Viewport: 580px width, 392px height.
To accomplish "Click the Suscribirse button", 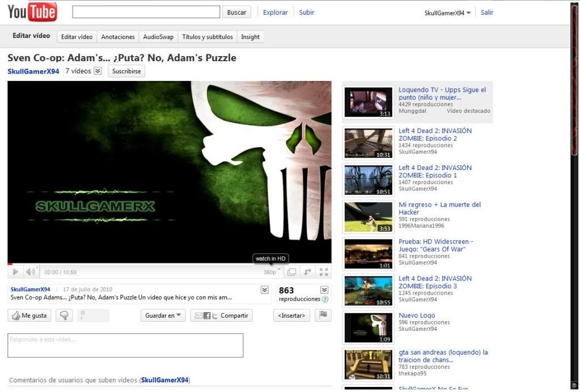I will pos(126,71).
